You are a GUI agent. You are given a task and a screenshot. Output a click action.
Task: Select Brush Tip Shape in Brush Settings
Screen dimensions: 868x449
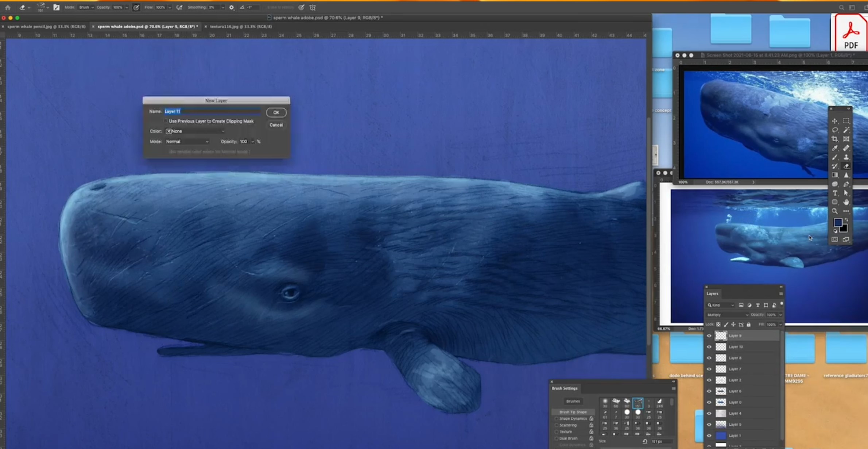pyautogui.click(x=573, y=412)
